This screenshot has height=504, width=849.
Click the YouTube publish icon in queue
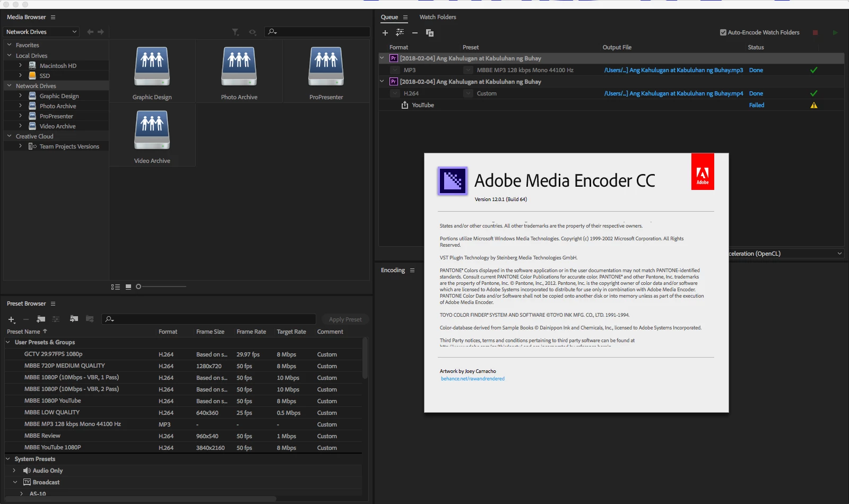point(405,105)
